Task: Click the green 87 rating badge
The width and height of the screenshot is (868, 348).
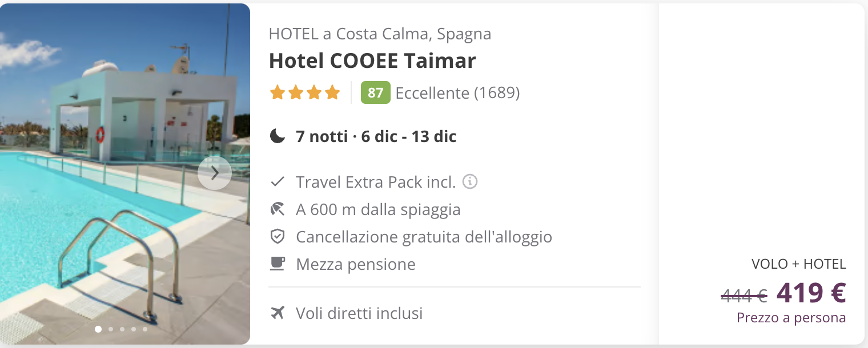Action: click(x=376, y=92)
